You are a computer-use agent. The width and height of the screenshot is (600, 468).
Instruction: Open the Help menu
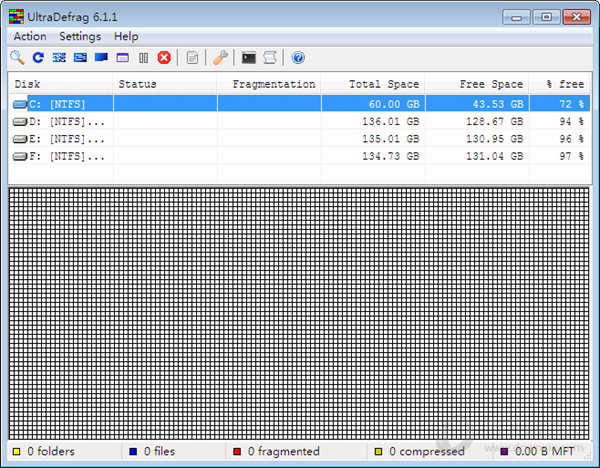point(126,36)
